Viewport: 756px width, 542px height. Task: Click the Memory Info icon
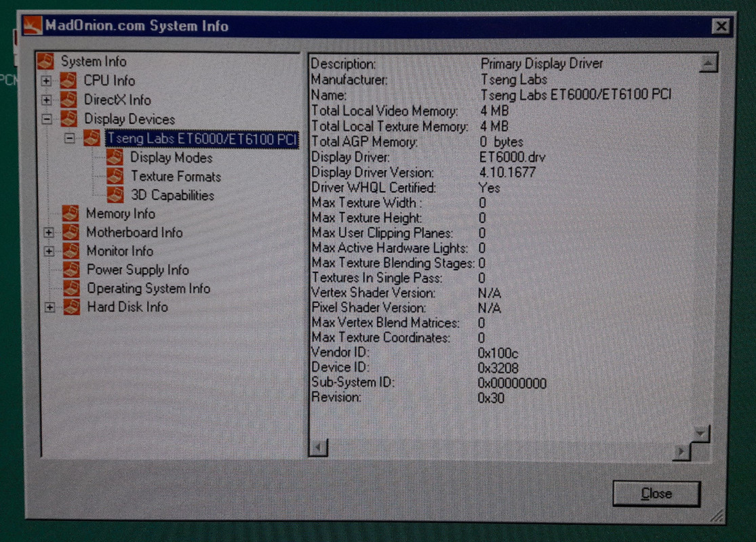70,213
